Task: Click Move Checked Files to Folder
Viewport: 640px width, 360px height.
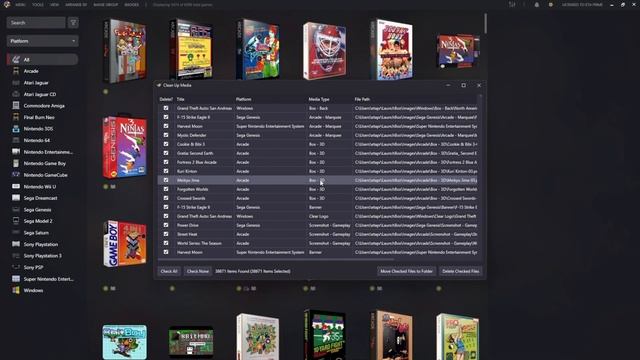Action: (406, 271)
